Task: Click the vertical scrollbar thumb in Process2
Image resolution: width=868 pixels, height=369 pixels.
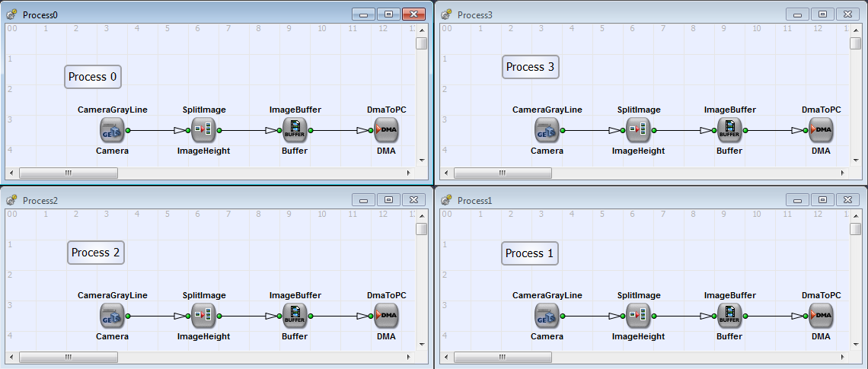Action: [421, 229]
